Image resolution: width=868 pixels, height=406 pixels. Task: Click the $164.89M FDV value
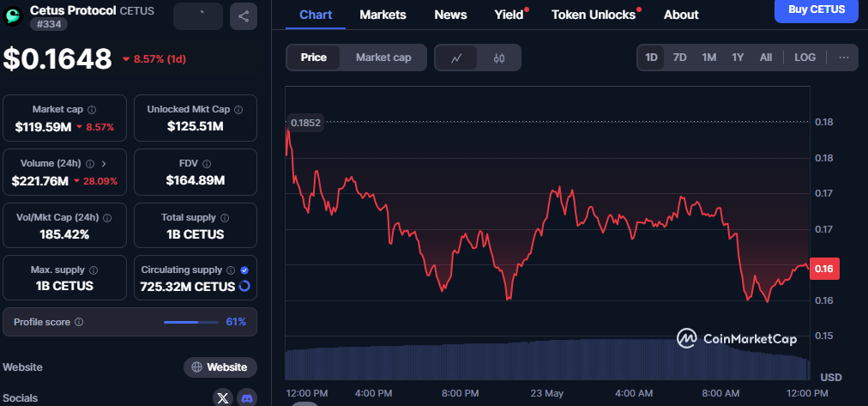pyautogui.click(x=196, y=180)
